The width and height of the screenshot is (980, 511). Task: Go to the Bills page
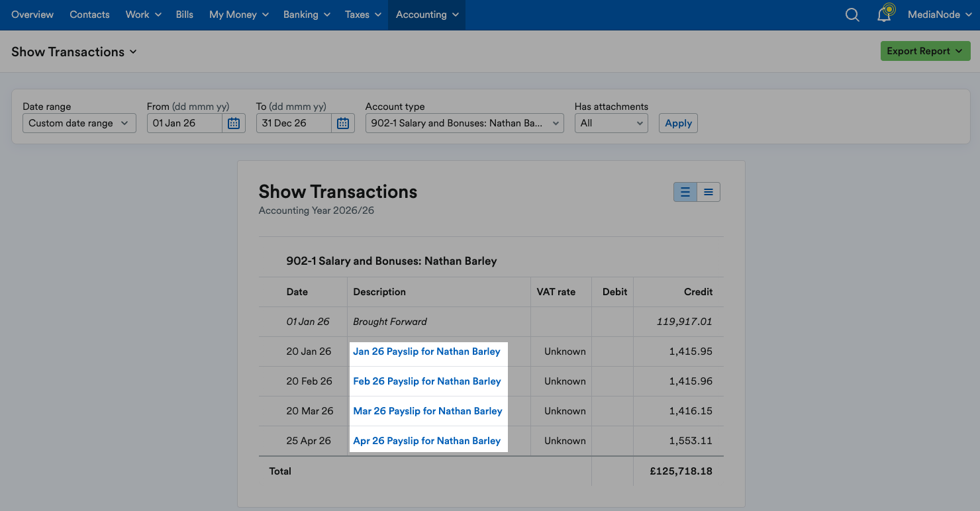185,15
